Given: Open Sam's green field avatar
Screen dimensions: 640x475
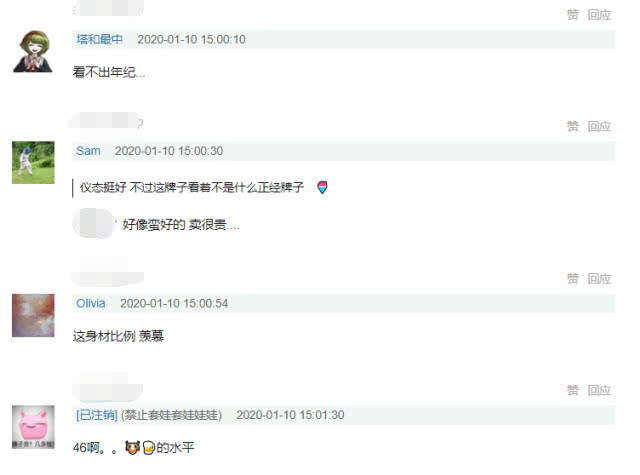Looking at the screenshot, I should tap(33, 162).
